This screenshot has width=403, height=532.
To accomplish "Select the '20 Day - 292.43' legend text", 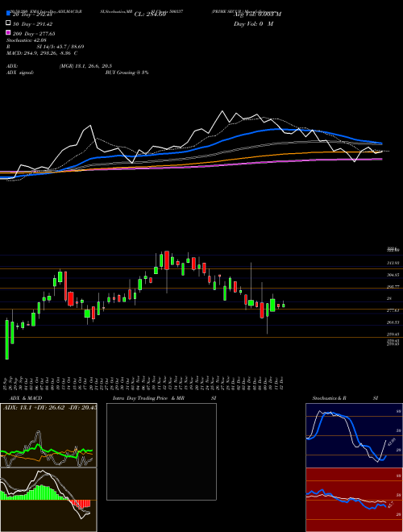I will pyautogui.click(x=31, y=15).
